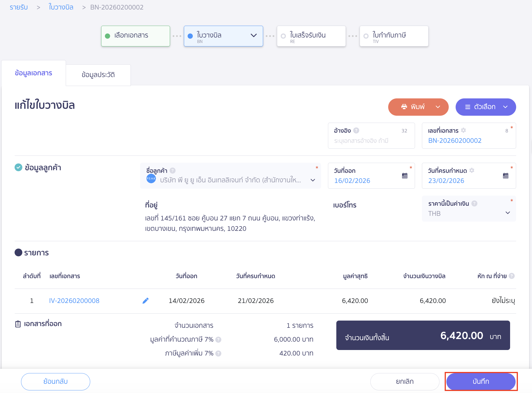Select the ใบกำกับภาษี TIV step

point(394,36)
